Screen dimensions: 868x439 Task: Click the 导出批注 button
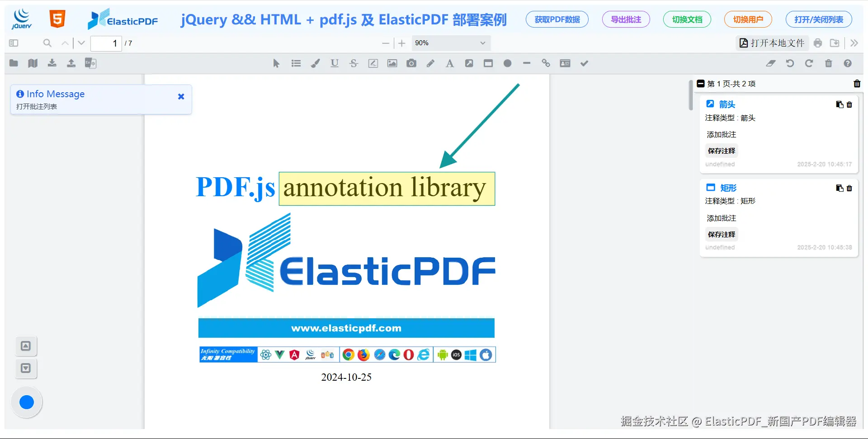626,19
